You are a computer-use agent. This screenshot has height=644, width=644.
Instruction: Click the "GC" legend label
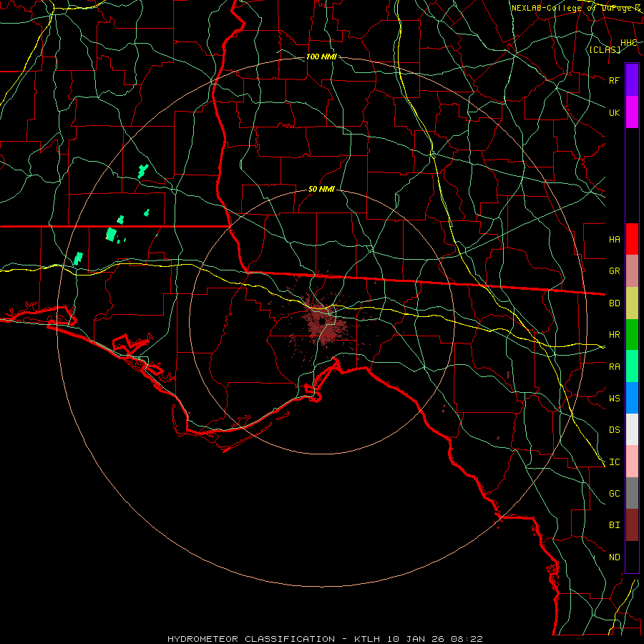(x=615, y=494)
